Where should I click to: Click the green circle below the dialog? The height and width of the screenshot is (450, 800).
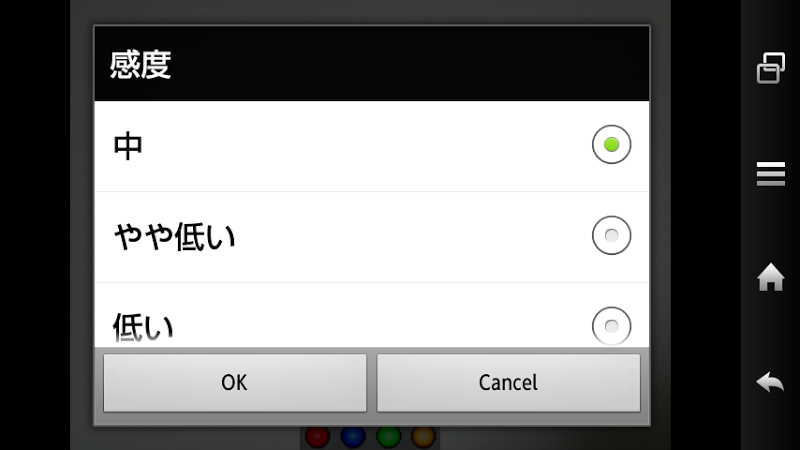click(x=389, y=438)
